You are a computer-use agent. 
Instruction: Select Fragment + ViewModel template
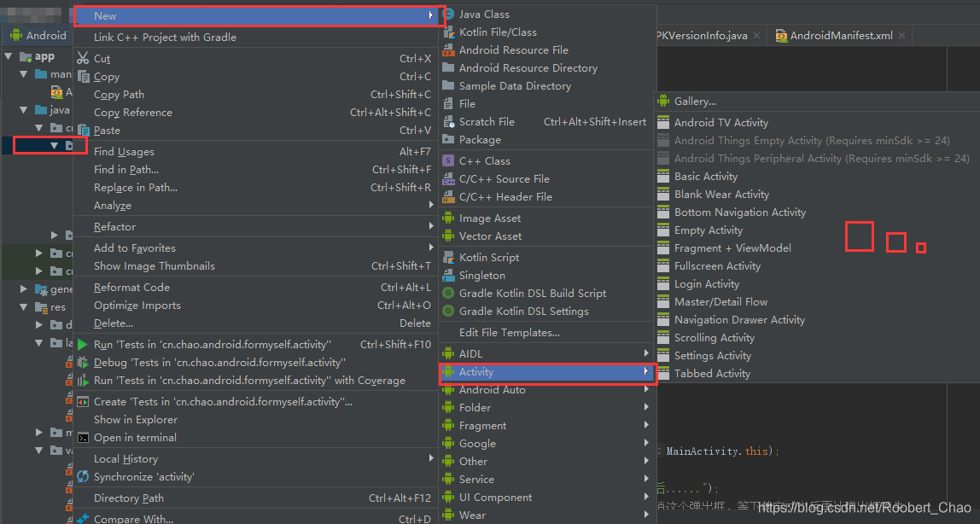(x=732, y=248)
